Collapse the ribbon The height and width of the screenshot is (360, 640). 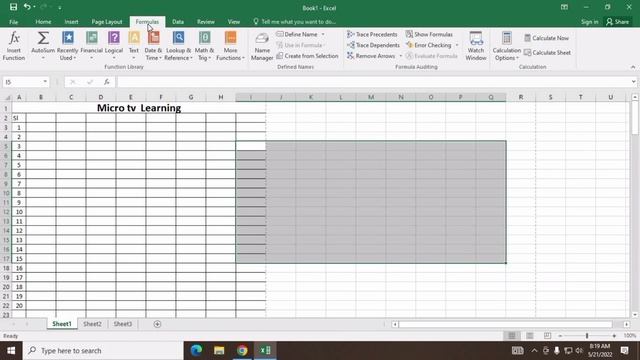pos(633,67)
